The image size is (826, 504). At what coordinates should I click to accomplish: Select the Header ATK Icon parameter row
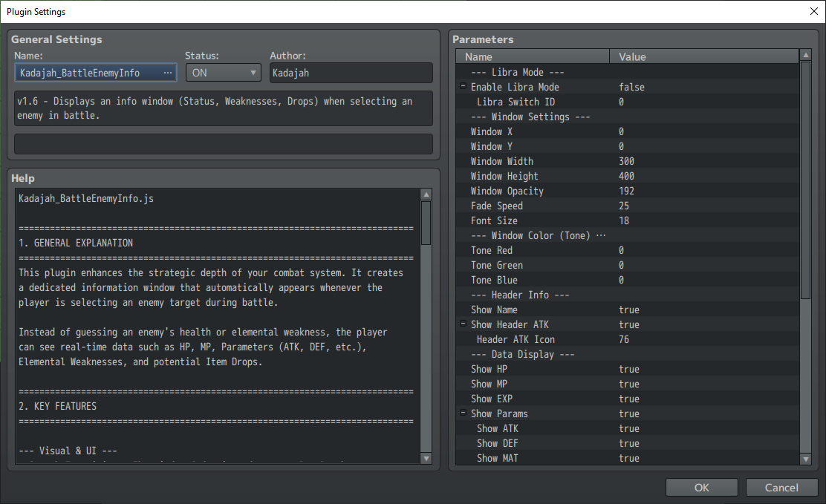coord(628,339)
